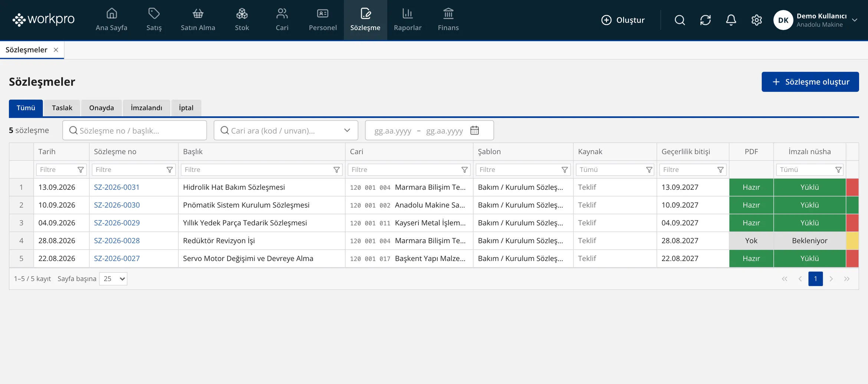Open the Finans module
Screen dimensions: 868x384
pos(448,20)
